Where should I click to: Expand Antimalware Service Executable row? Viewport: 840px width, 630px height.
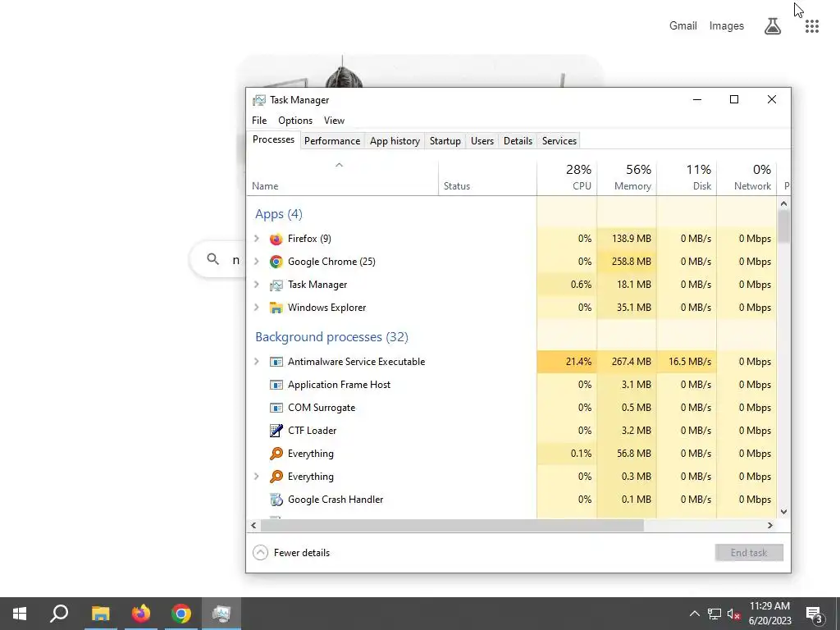pyautogui.click(x=257, y=362)
